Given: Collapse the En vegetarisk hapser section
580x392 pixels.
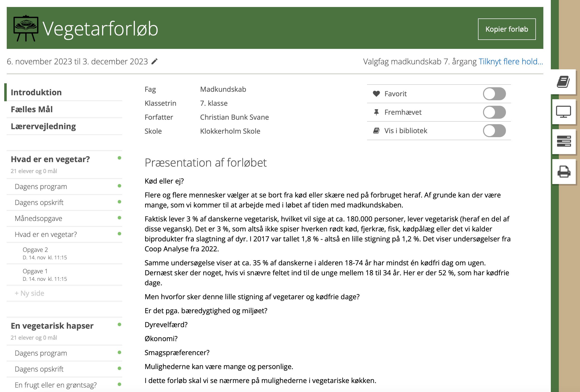Looking at the screenshot, I should tap(52, 326).
